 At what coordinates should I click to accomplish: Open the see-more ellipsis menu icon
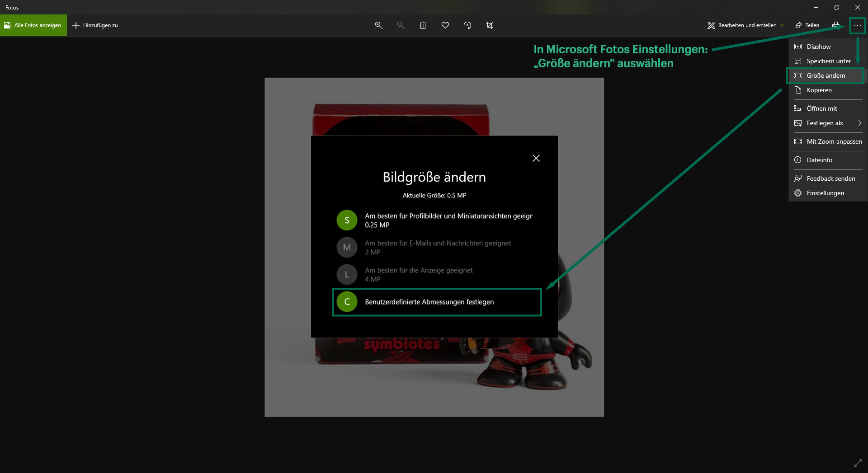pyautogui.click(x=857, y=25)
